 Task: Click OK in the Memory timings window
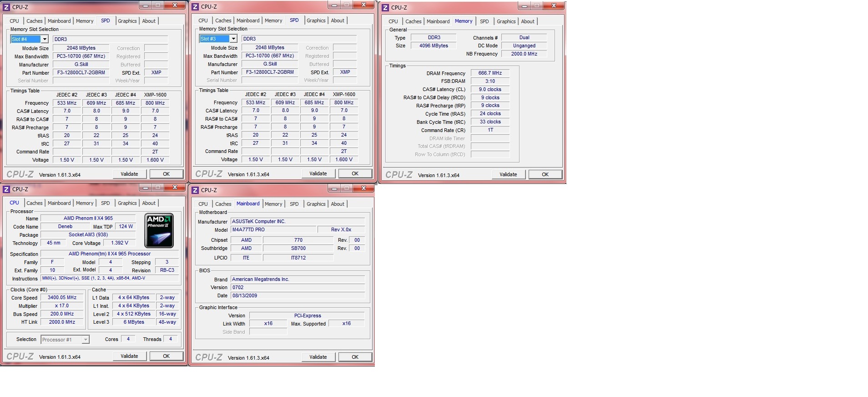(x=545, y=174)
